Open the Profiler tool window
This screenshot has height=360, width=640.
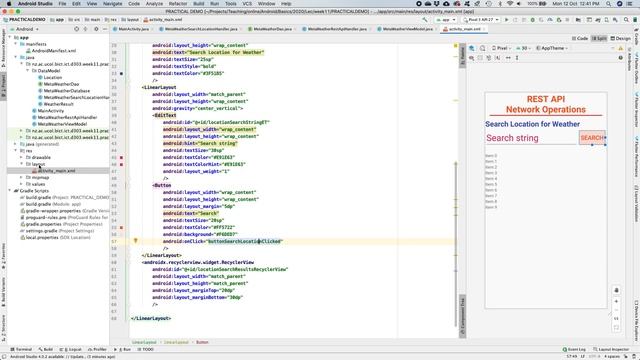pyautogui.click(x=98, y=349)
